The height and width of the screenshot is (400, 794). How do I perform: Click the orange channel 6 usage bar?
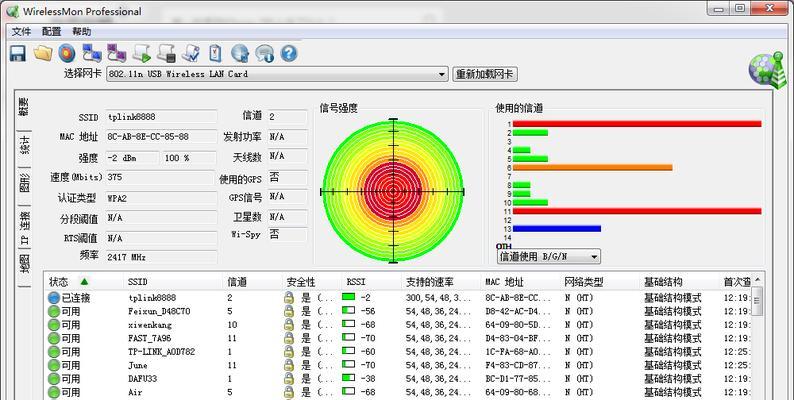[x=592, y=168]
